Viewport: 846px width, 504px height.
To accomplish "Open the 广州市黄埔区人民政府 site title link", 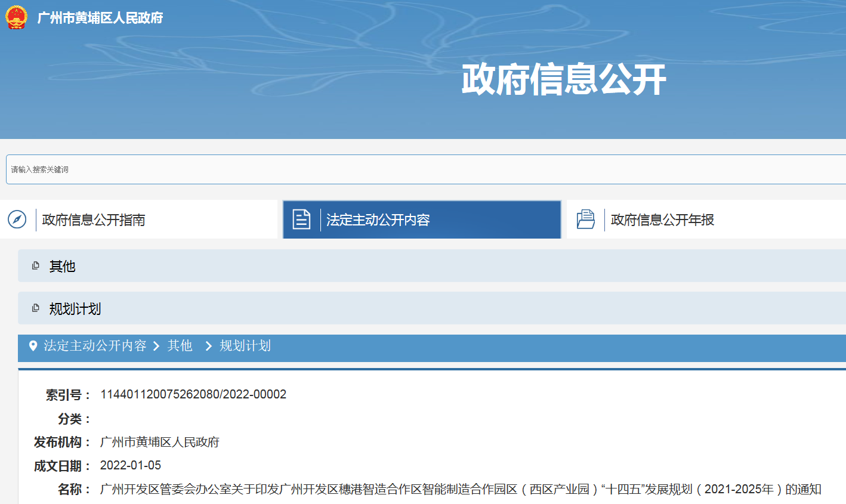I will (100, 18).
